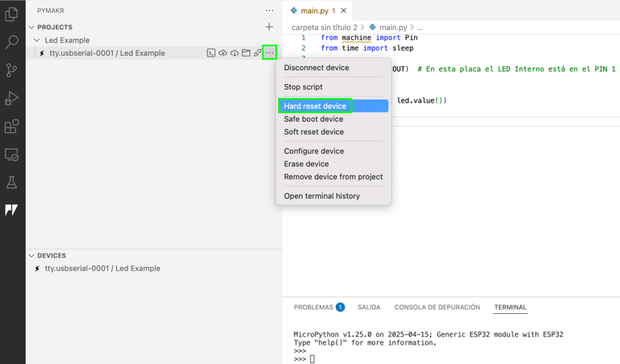This screenshot has height=364, width=620.
Task: Open the Testing flask icon
Action: [x=11, y=182]
